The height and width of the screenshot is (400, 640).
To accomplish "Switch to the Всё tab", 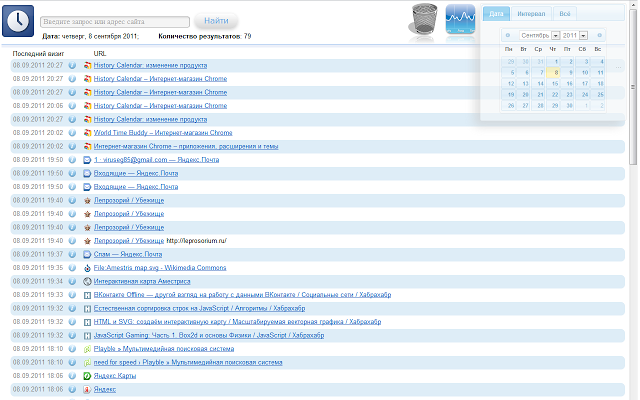I will point(564,13).
